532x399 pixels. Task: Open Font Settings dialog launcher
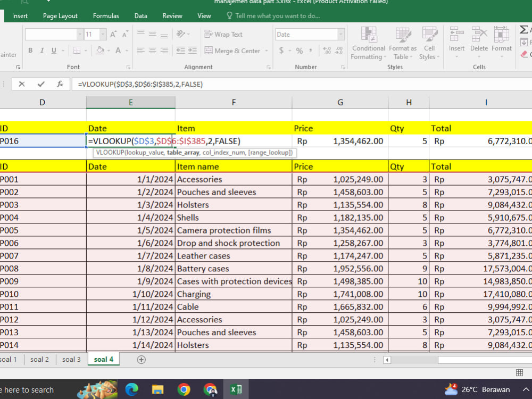pyautogui.click(x=128, y=67)
